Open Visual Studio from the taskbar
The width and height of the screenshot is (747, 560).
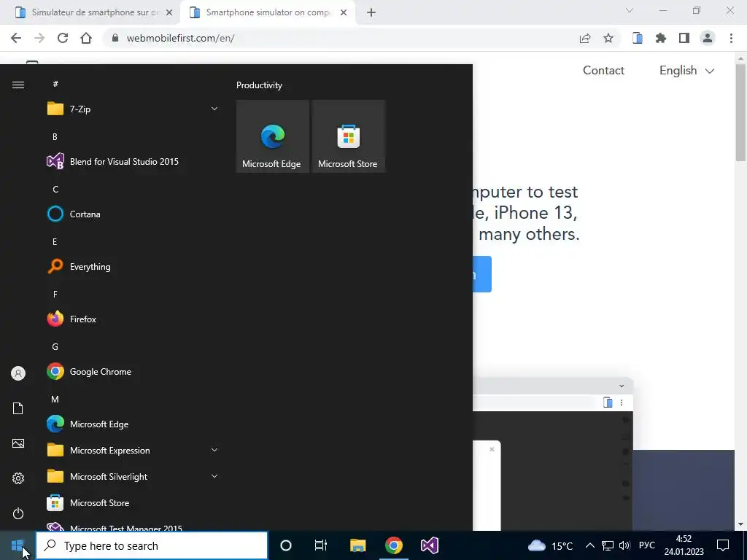[429, 545]
